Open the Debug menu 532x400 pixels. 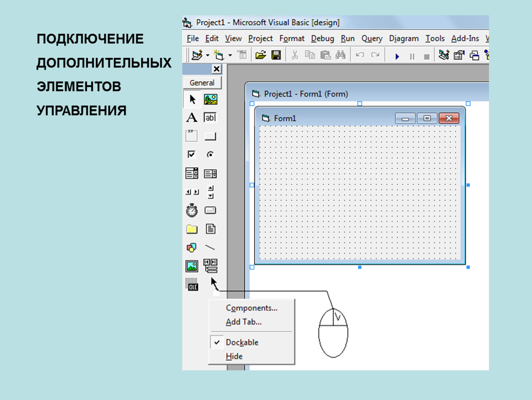point(322,39)
